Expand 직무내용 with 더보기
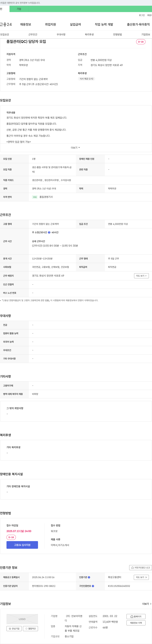Viewport: 152px width, 644px height. point(76,148)
